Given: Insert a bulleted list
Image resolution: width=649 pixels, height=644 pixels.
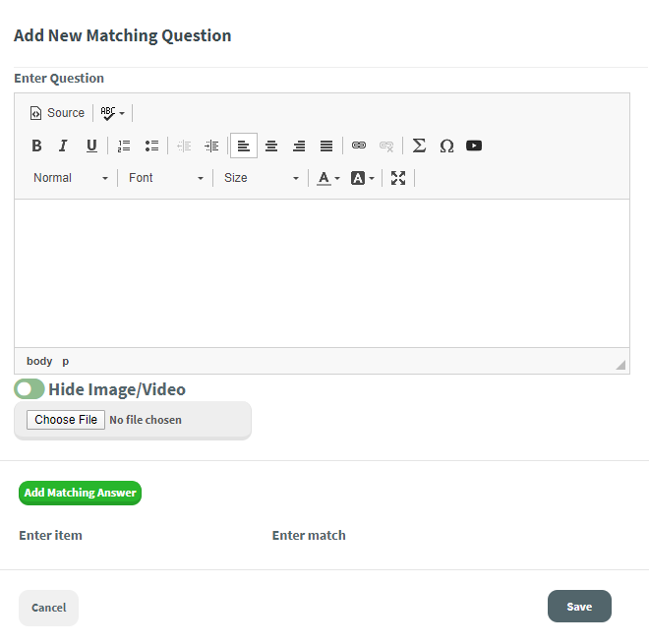Looking at the screenshot, I should (151, 146).
